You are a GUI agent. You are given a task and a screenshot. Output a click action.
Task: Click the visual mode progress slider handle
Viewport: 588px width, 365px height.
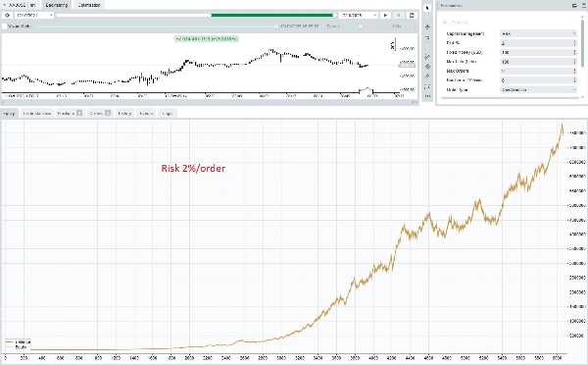tap(276, 26)
